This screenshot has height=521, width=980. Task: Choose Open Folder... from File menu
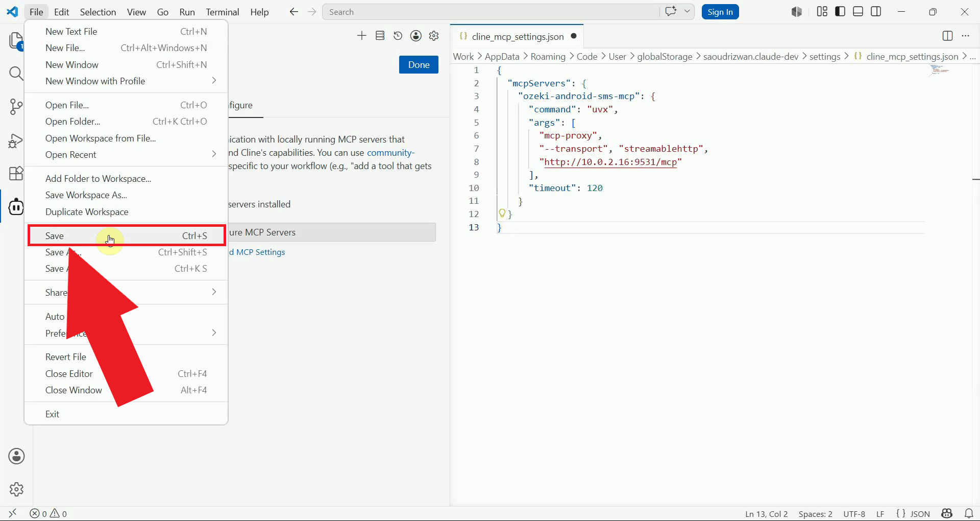(x=126, y=121)
